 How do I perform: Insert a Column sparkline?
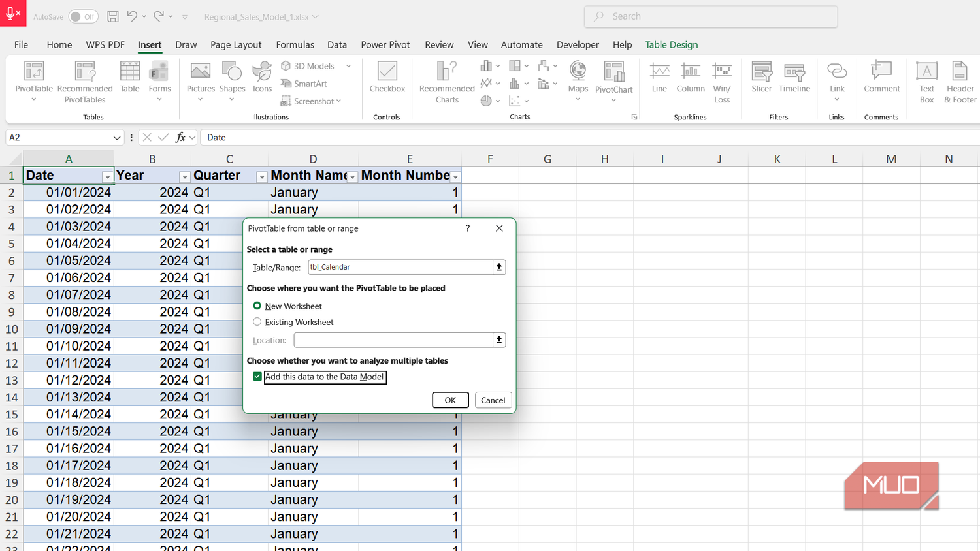coord(691,77)
